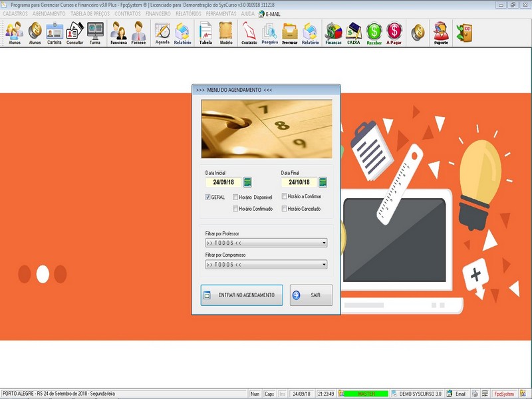The width and height of the screenshot is (532, 399).
Task: Open the AJUDA menu
Action: (x=247, y=14)
